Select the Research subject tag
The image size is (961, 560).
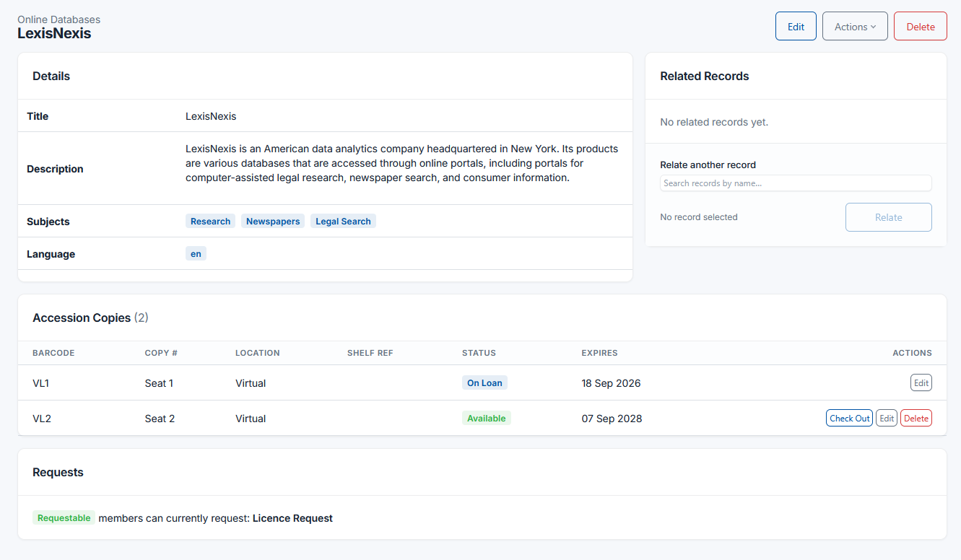pos(210,222)
